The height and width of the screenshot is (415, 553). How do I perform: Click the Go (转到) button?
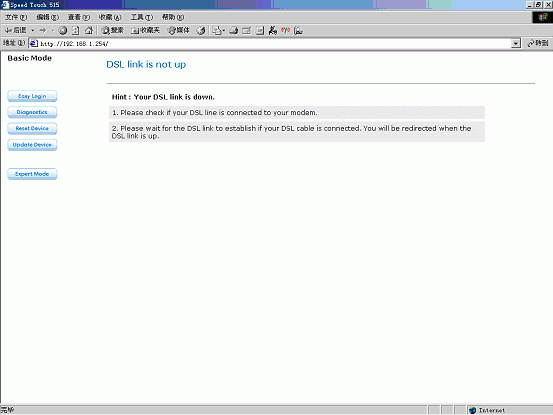click(537, 43)
